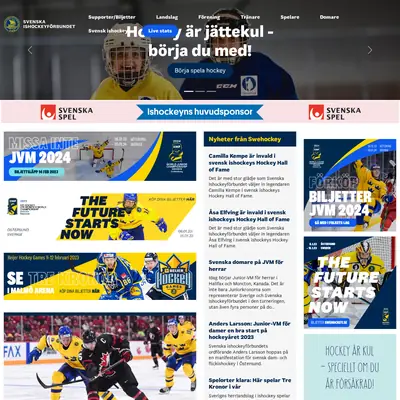Open the Förköp biljetter JVM 2024 ad
The image size is (400, 400).
[350, 185]
